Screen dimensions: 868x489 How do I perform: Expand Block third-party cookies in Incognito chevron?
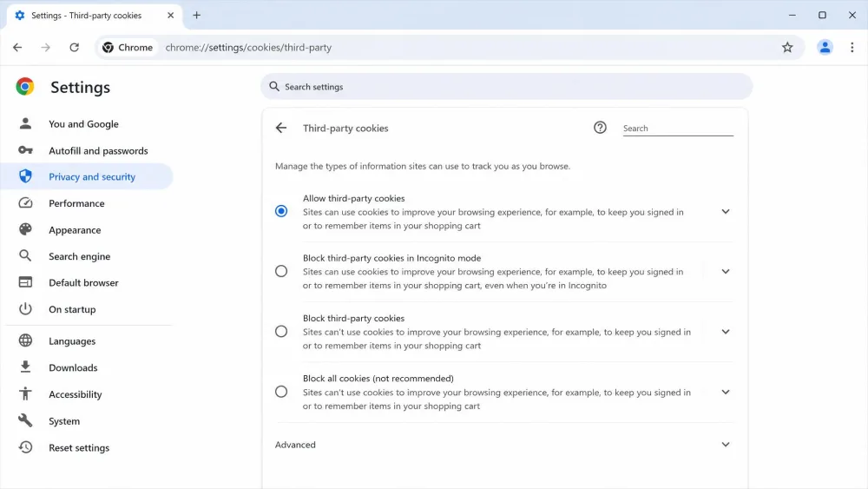point(725,271)
